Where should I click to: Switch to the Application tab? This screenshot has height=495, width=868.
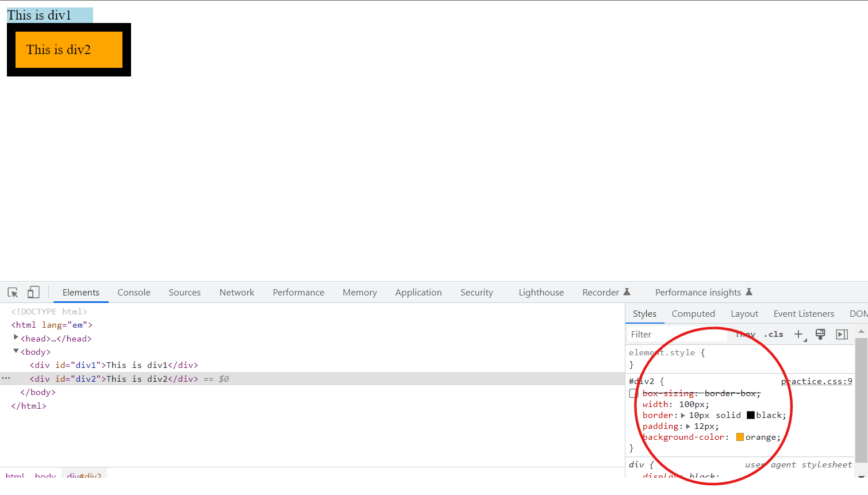point(418,292)
